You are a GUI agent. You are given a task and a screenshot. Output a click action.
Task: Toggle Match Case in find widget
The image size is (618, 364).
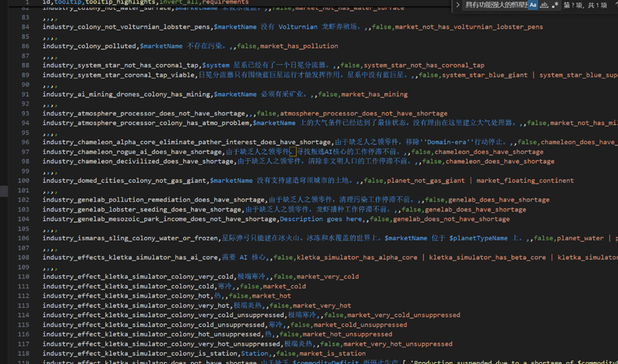click(x=533, y=5)
